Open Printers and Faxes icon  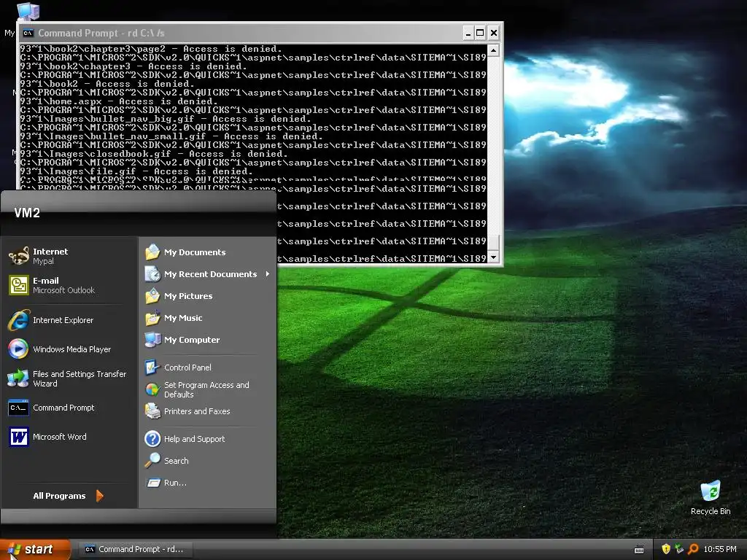coord(152,411)
